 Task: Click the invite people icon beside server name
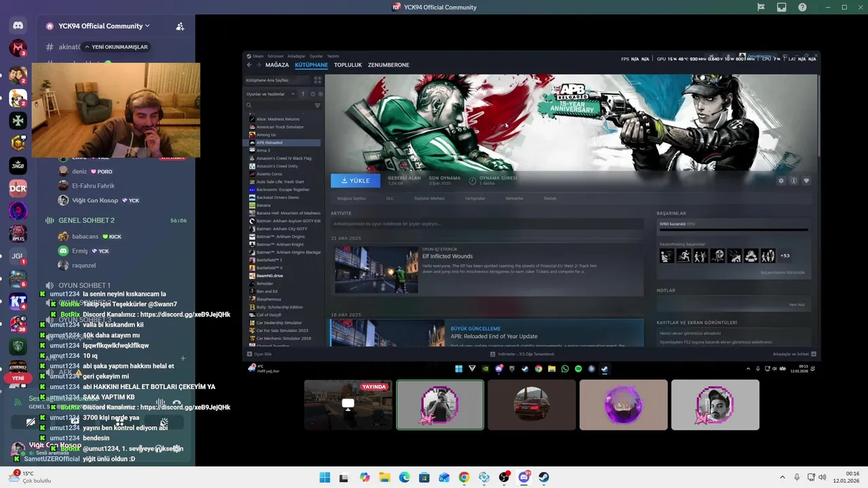180,26
